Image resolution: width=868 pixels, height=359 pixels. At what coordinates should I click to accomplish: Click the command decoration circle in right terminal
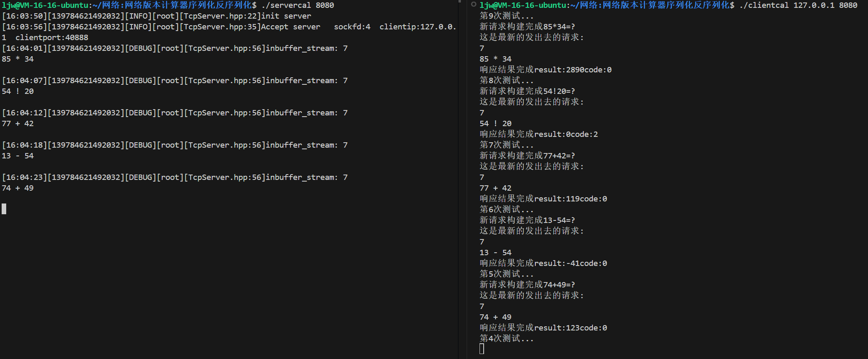pyautogui.click(x=474, y=5)
